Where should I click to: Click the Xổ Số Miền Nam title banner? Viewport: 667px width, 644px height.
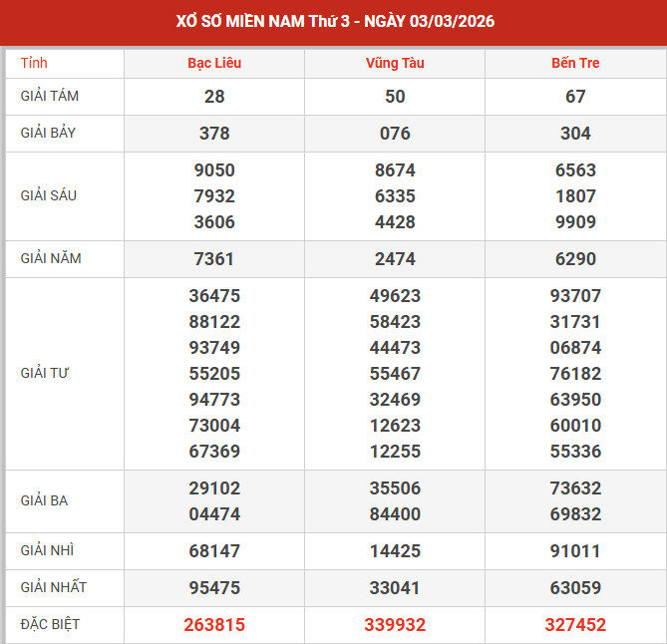[333, 21]
